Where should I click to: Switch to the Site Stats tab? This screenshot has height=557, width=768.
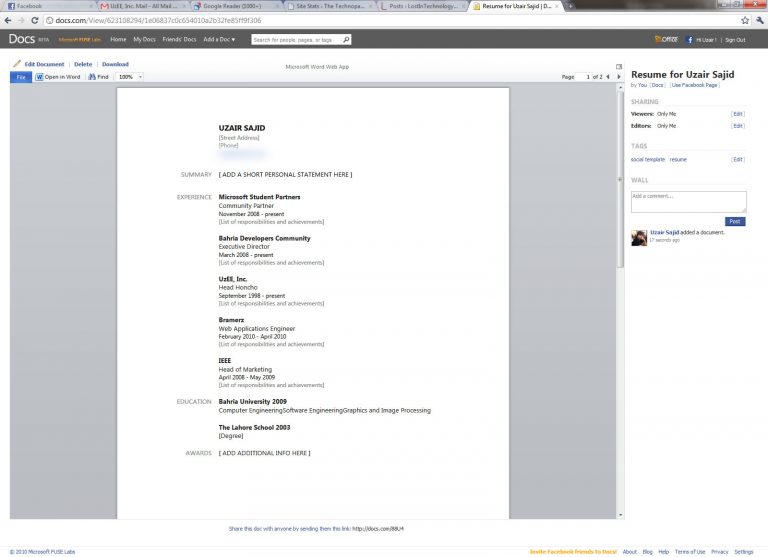click(x=329, y=6)
